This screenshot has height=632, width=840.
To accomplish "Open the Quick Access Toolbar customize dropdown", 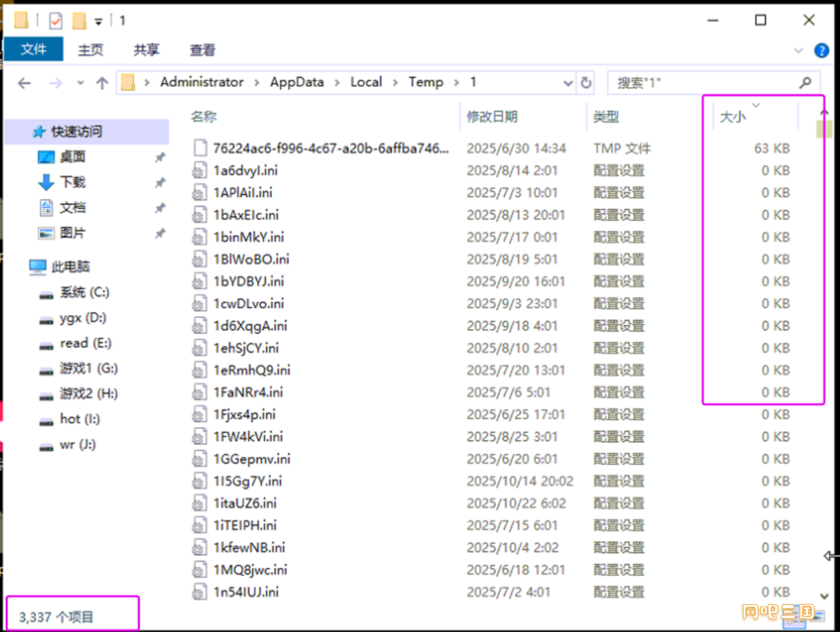I will (x=99, y=21).
